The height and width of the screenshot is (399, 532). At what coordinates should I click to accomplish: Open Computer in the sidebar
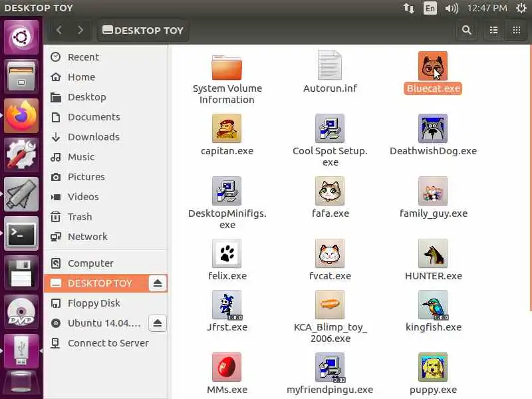point(106,263)
